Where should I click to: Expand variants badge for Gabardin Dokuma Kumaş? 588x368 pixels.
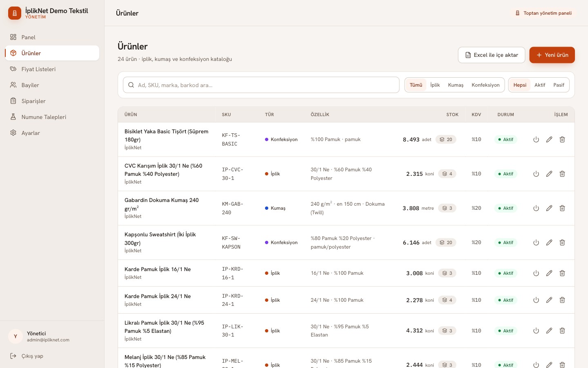(x=447, y=208)
